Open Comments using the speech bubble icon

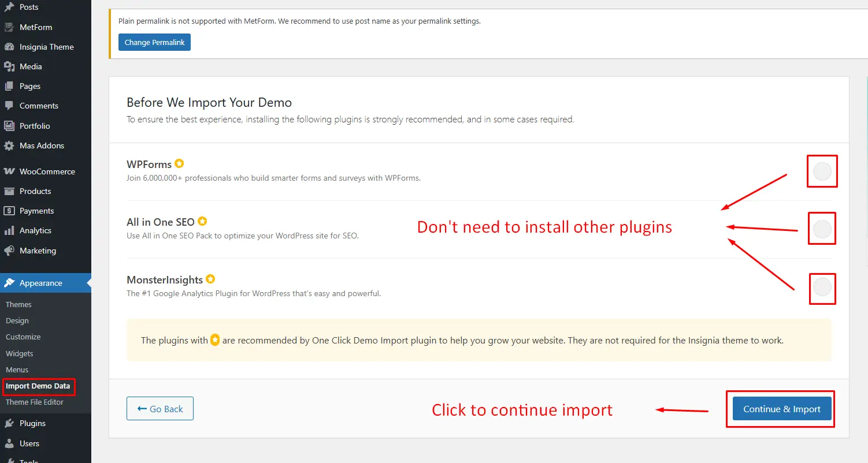[x=9, y=106]
